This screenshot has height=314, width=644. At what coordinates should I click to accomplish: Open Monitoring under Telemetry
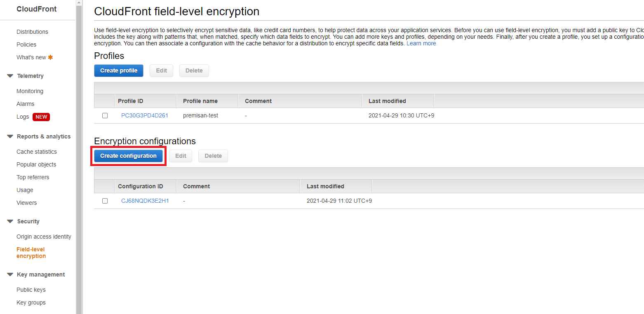click(30, 91)
